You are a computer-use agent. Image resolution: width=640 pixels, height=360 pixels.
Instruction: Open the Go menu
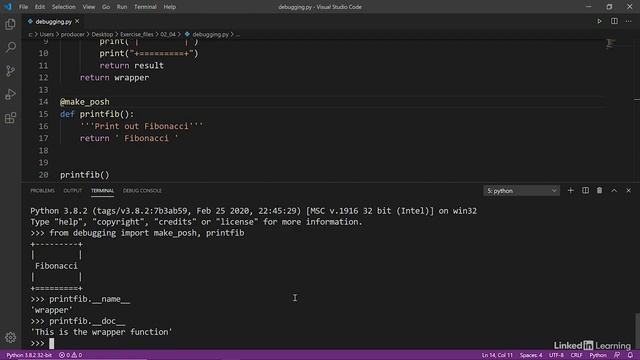click(106, 7)
